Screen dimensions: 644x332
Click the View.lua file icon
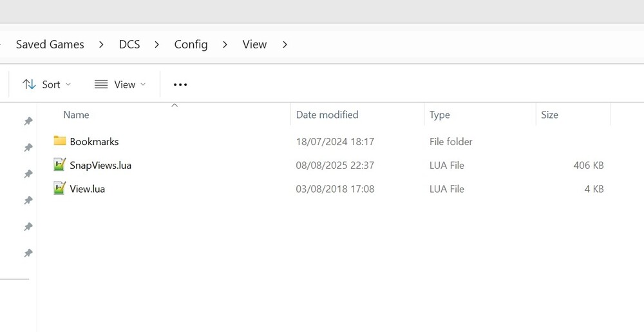pyautogui.click(x=60, y=189)
